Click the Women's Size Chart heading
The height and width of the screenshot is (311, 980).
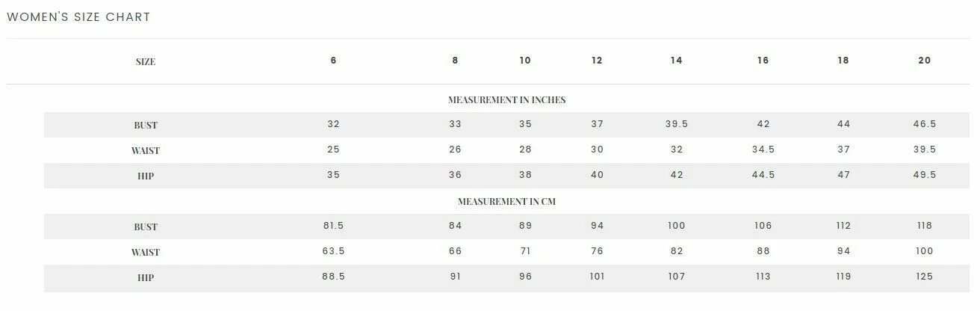[x=78, y=17]
